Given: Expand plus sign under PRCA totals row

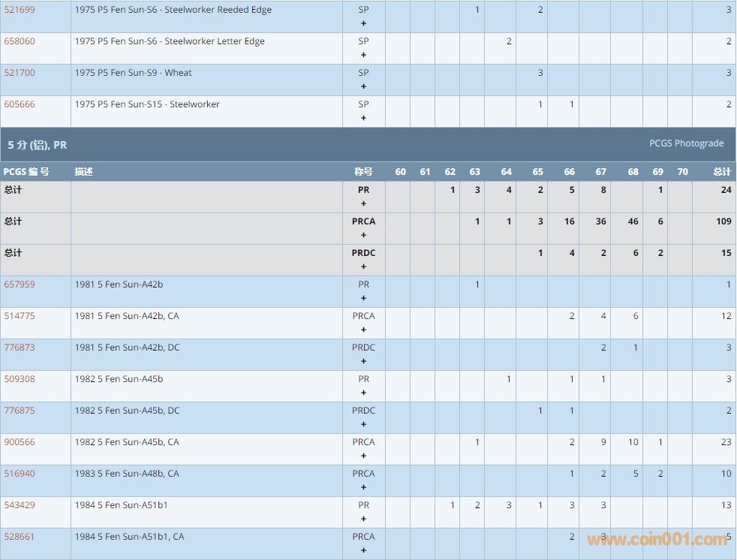Looking at the screenshot, I should 364,235.
